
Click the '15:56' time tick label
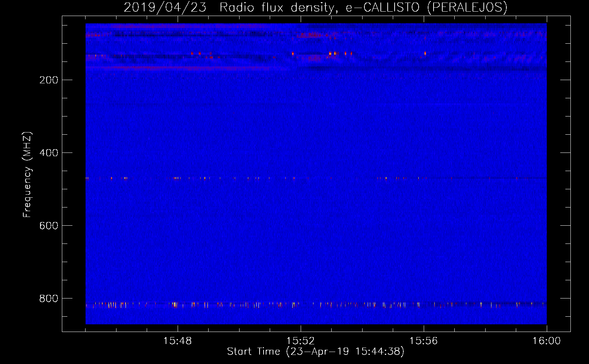pyautogui.click(x=423, y=341)
